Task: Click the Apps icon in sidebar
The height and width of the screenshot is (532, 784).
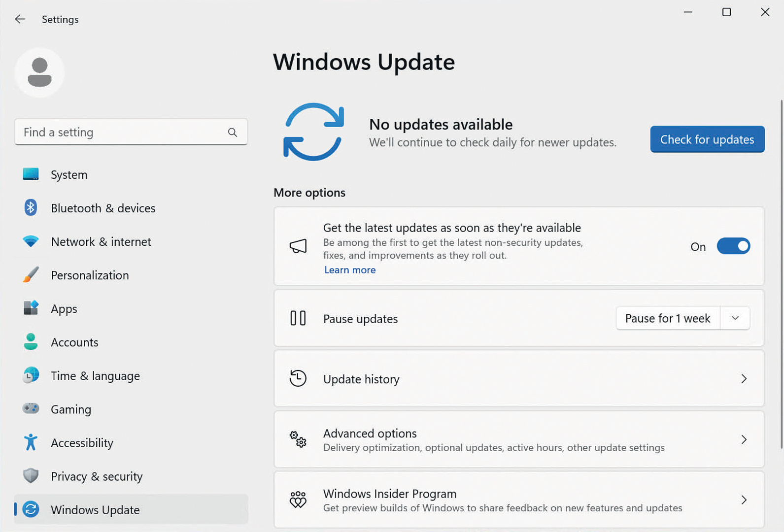Action: [31, 308]
